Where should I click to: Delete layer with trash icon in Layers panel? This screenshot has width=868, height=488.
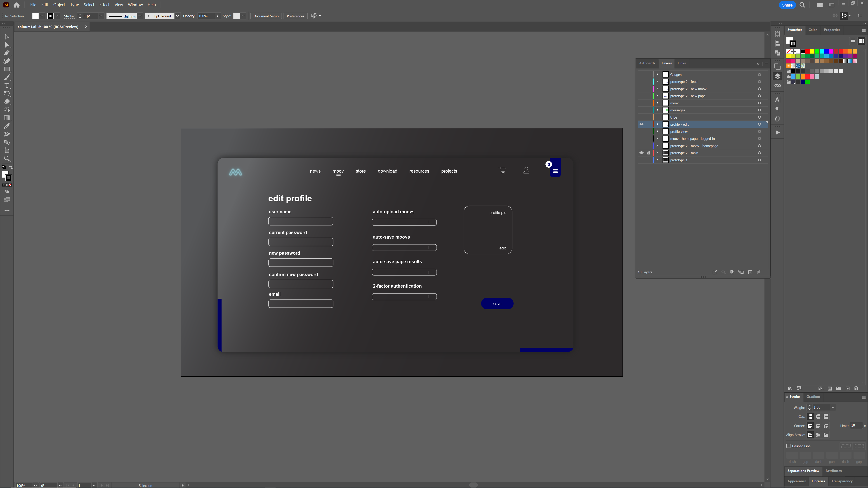pyautogui.click(x=759, y=272)
